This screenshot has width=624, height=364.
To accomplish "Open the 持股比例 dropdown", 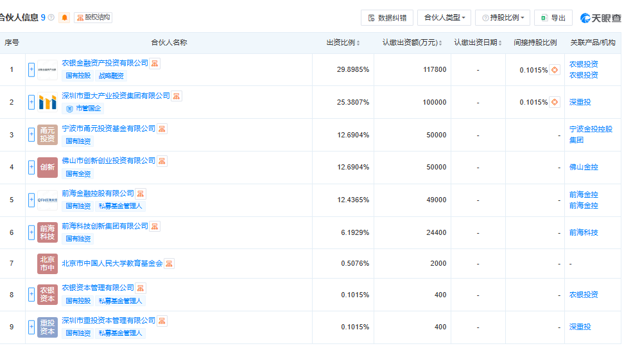I will click(503, 18).
